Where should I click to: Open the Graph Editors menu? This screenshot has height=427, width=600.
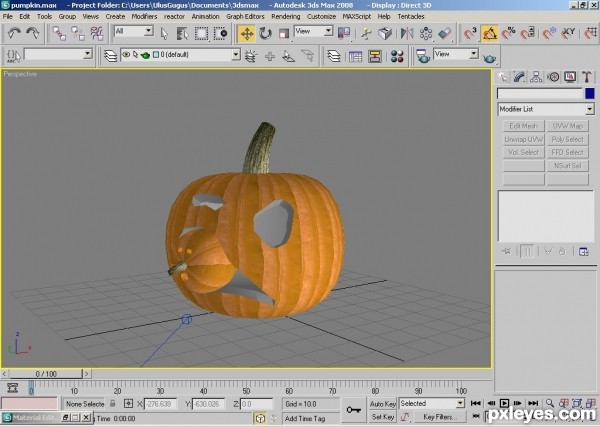[x=245, y=16]
